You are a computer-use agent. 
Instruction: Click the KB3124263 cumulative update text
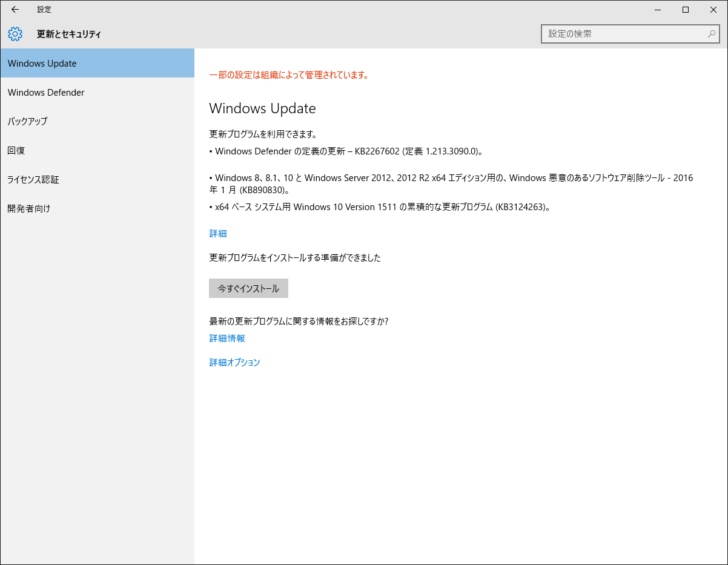(x=380, y=207)
